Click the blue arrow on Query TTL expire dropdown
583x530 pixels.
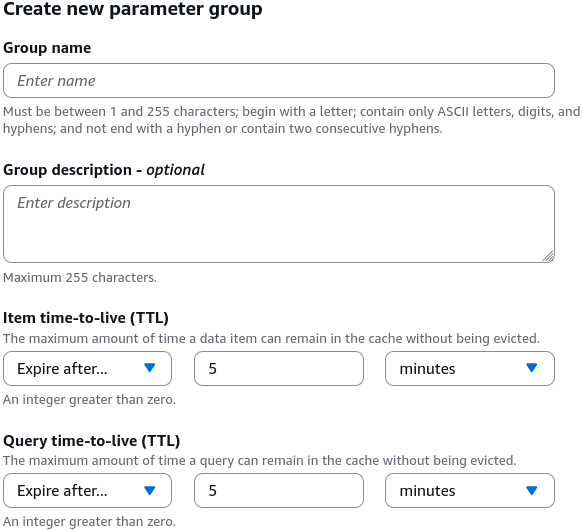pos(149,491)
